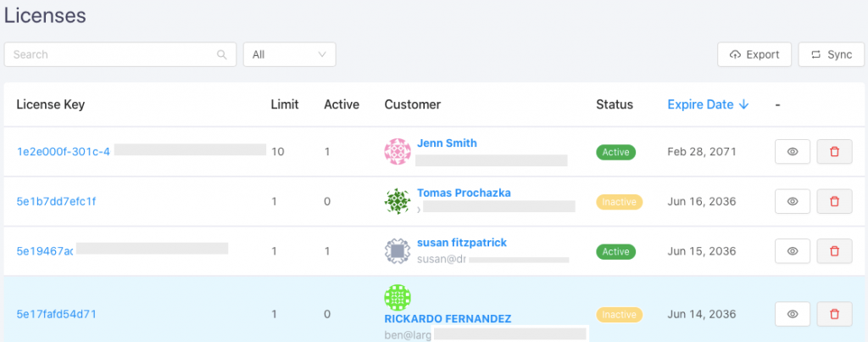
Task: Open license key 1e2e000f-301c-4
Action: coord(63,151)
